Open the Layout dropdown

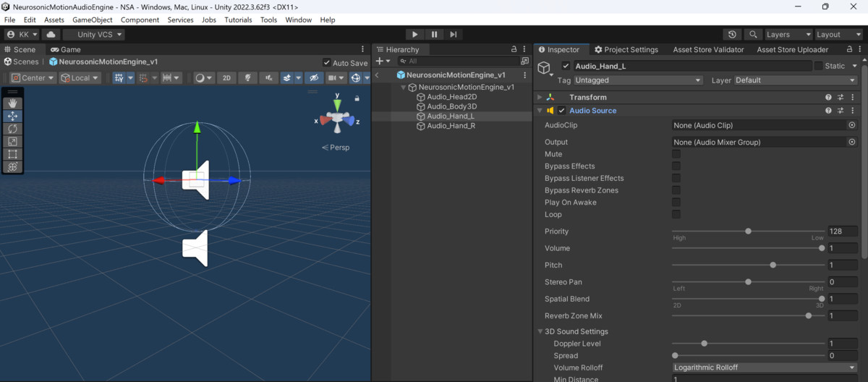[x=838, y=34]
